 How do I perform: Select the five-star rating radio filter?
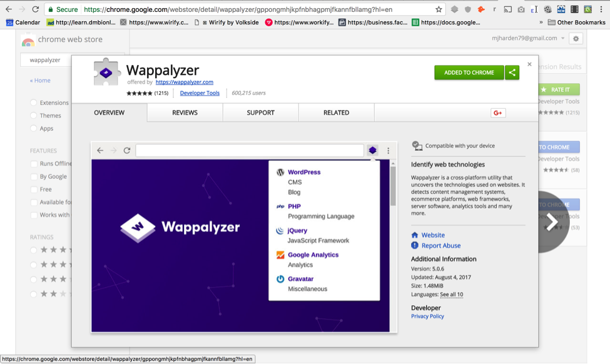pos(33,250)
